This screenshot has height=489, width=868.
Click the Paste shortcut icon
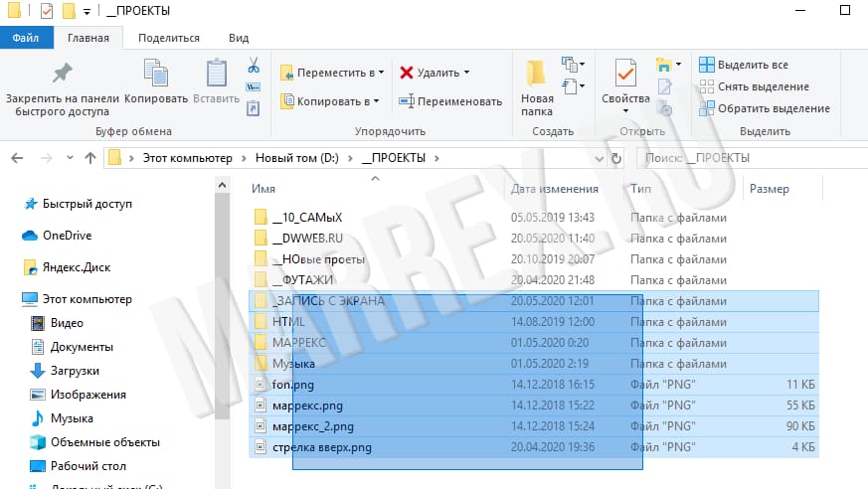(x=253, y=108)
